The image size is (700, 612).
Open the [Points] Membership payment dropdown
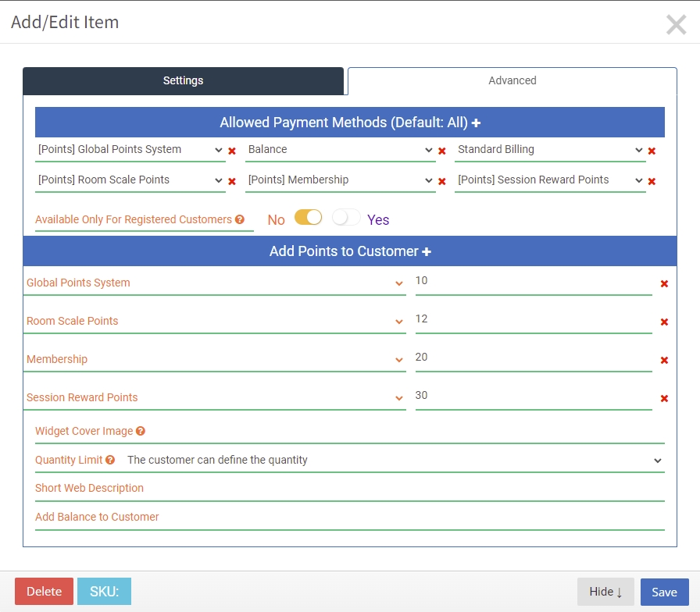(x=340, y=180)
